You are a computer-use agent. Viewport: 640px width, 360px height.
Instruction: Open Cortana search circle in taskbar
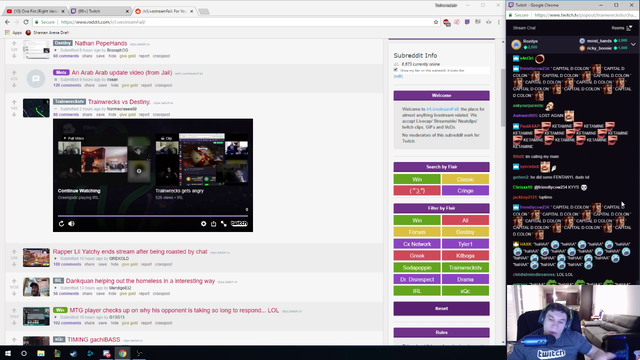[24, 353]
